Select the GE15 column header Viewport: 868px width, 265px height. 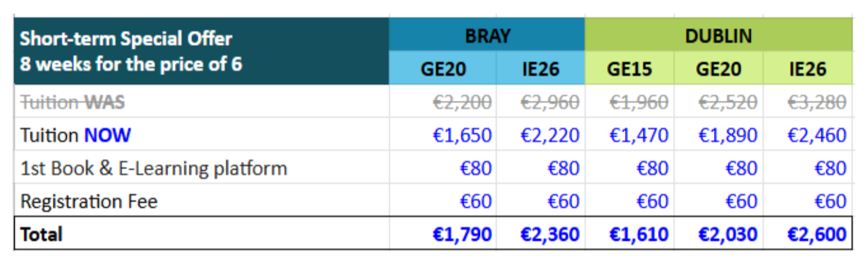coord(629,69)
